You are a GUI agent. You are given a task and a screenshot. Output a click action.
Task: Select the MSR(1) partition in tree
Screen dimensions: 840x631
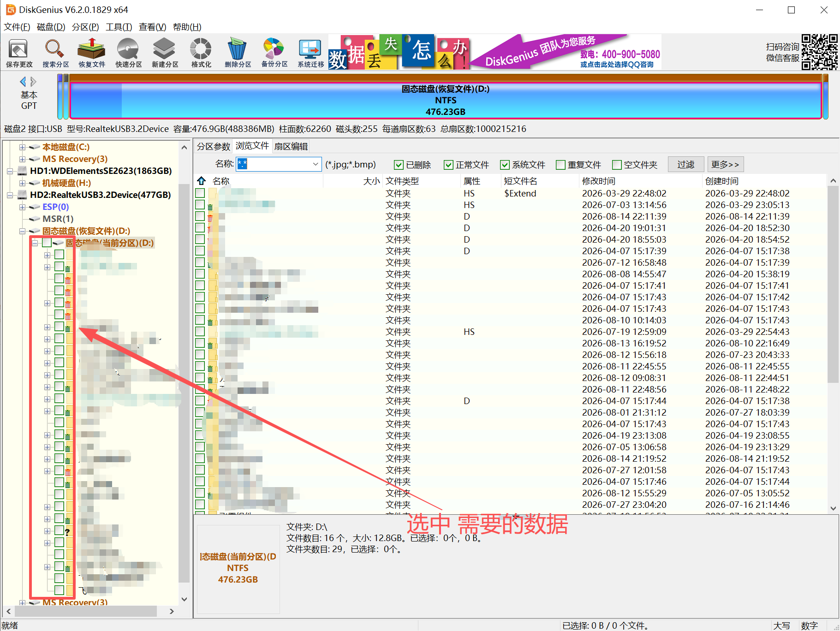coord(58,219)
